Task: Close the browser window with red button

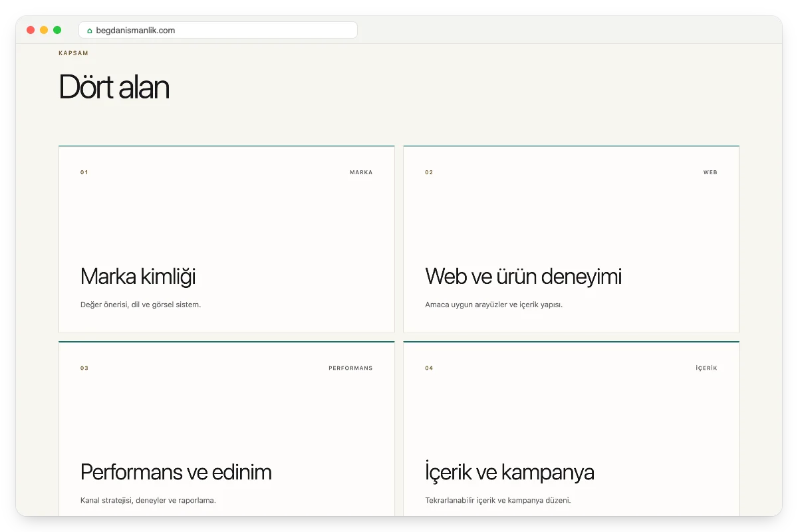Action: click(x=31, y=30)
